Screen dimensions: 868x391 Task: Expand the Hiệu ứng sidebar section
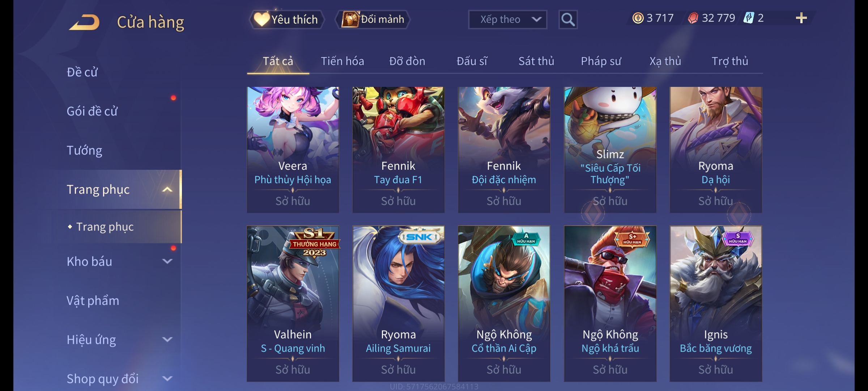[167, 340]
